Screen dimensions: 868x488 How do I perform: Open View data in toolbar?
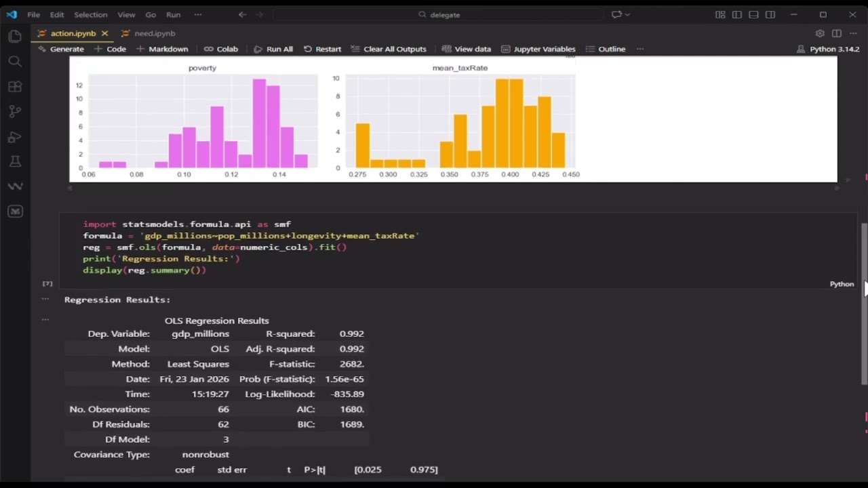(x=467, y=49)
